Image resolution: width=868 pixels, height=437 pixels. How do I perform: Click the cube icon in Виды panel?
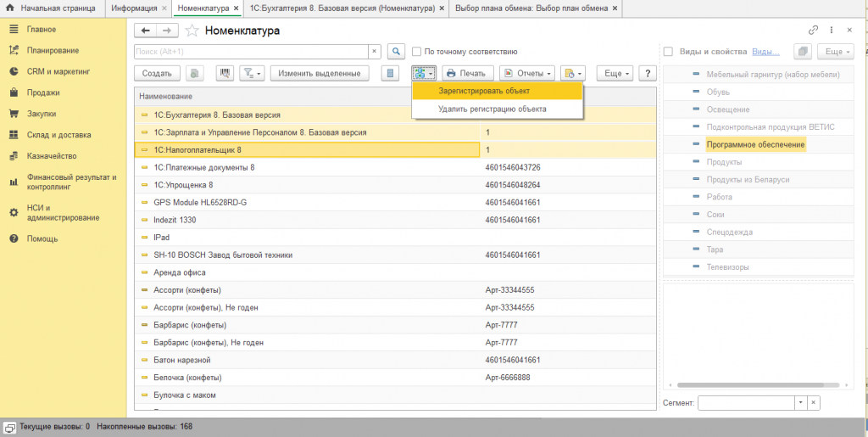803,52
